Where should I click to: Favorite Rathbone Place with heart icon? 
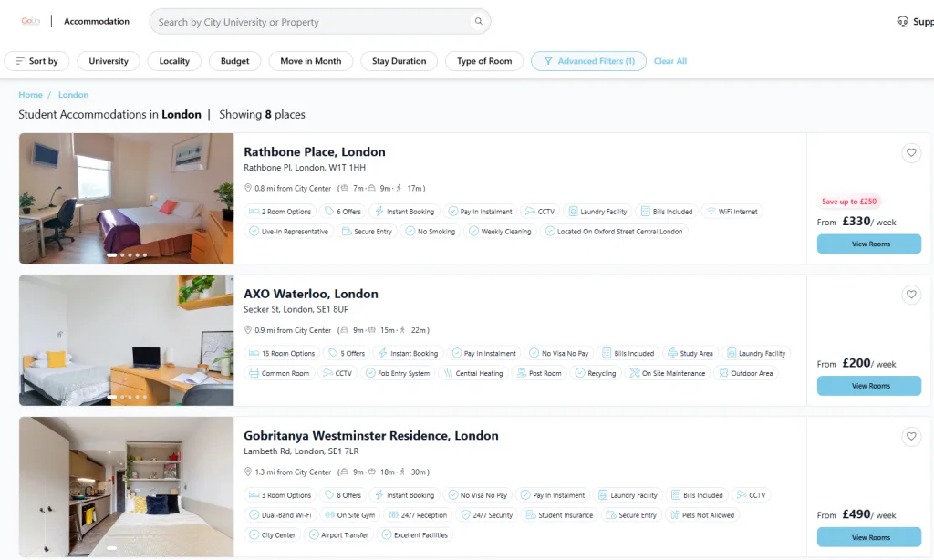click(910, 153)
